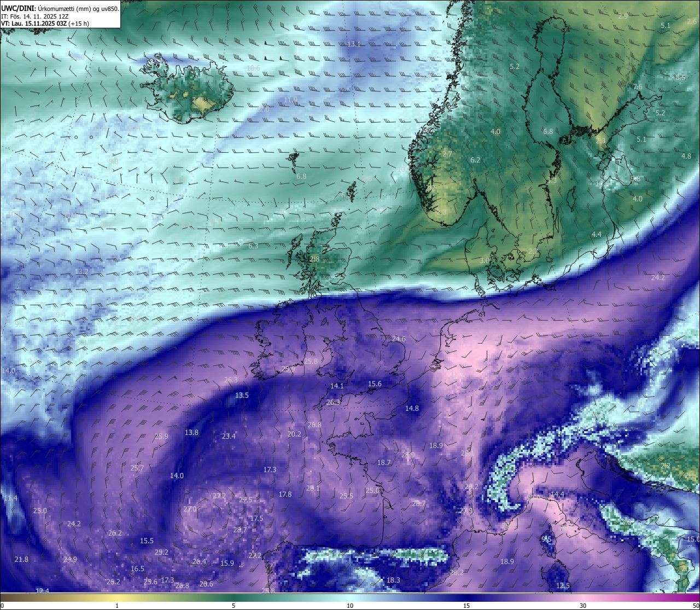The image size is (700, 610).
Task: Click the initial time line 'IT: Fös. 14. 11. 2025 12Z'
Action: 34,16
